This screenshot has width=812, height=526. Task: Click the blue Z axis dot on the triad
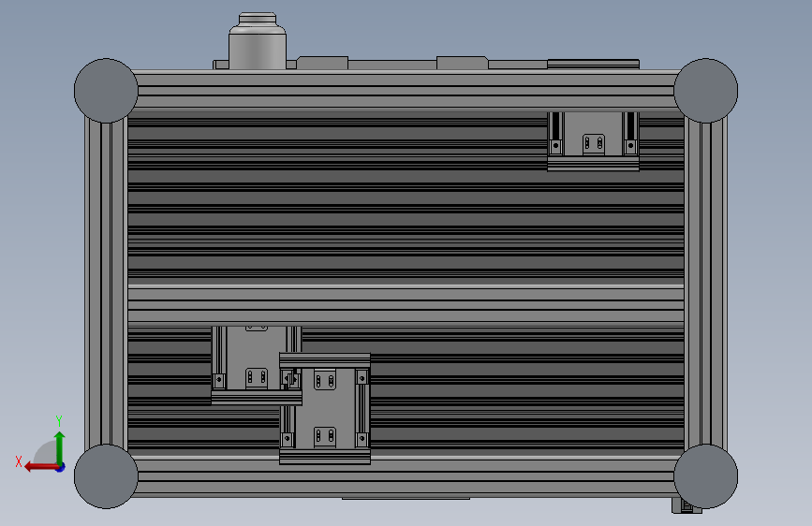pyautogui.click(x=61, y=467)
